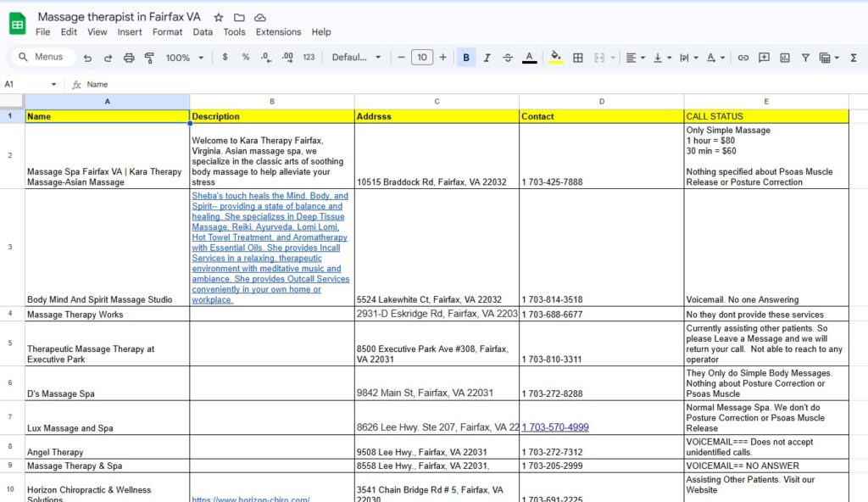Select all cells via corner box
868x502 pixels.
(x=12, y=102)
